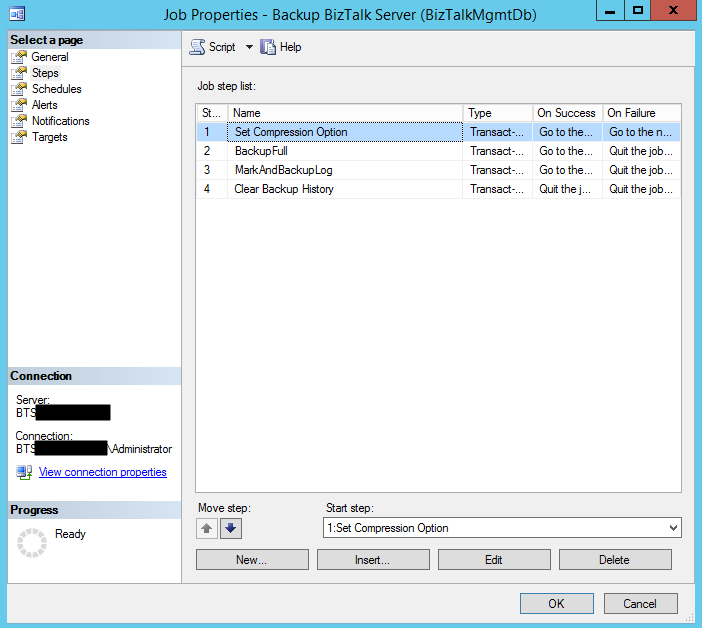702x628 pixels.
Task: Open the Help icon in toolbar
Action: (268, 47)
